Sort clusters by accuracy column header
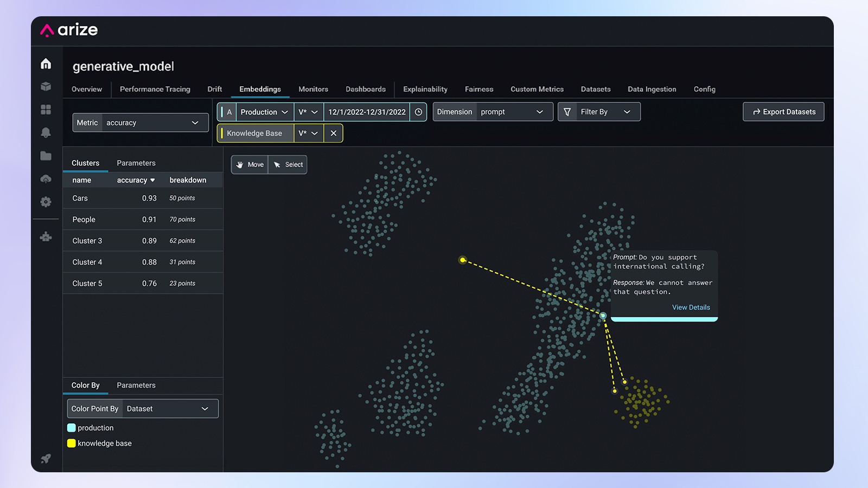 (x=136, y=180)
